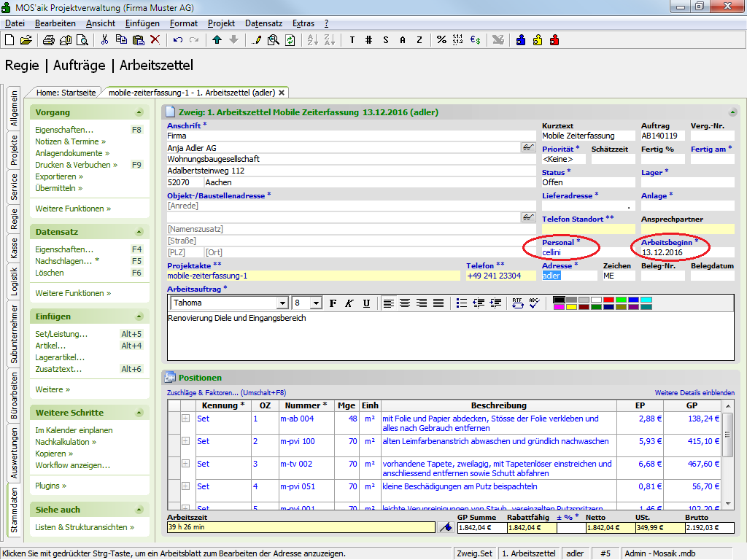
Task: Open the font size dropdown
Action: coord(316,303)
